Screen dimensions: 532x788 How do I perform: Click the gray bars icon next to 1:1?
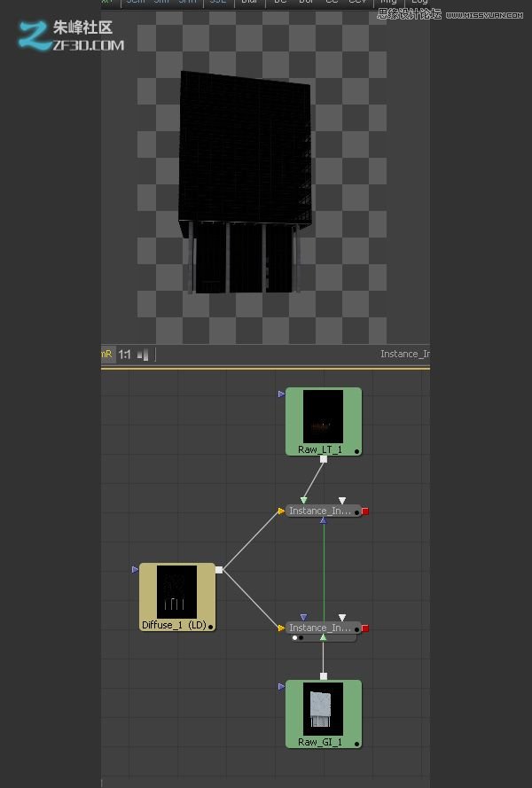(143, 355)
